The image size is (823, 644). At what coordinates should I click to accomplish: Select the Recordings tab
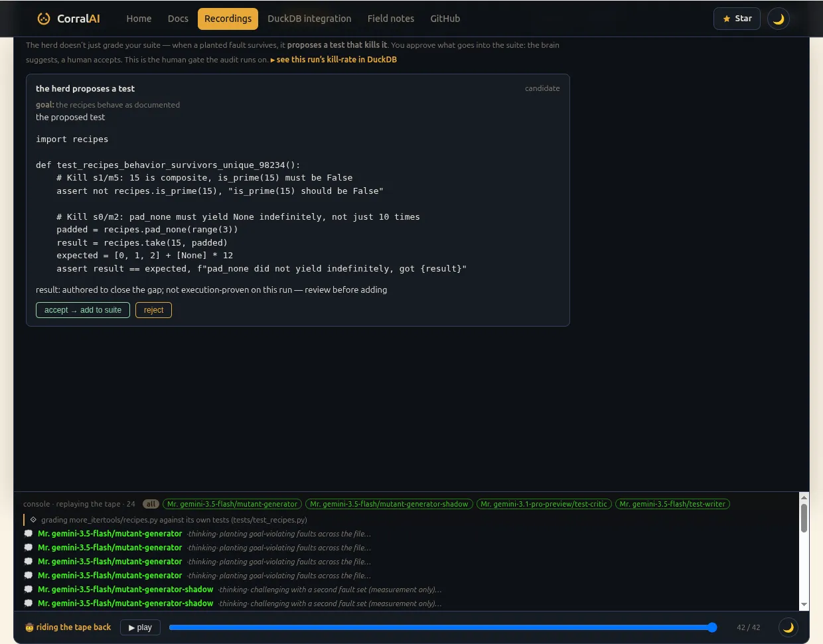(228, 19)
